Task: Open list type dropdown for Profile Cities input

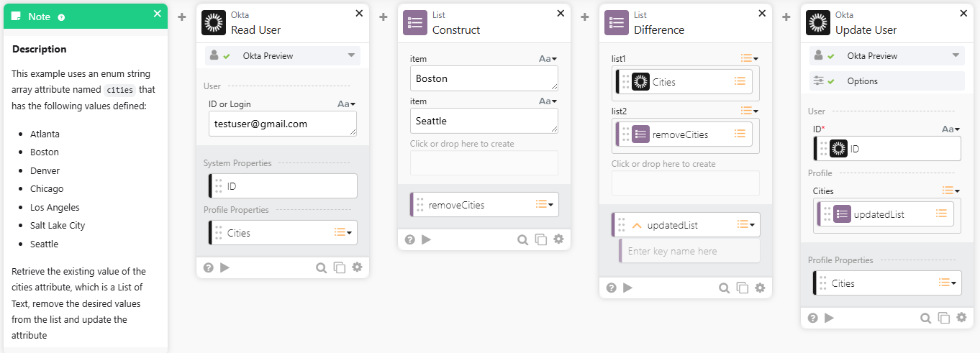Action: click(x=951, y=191)
